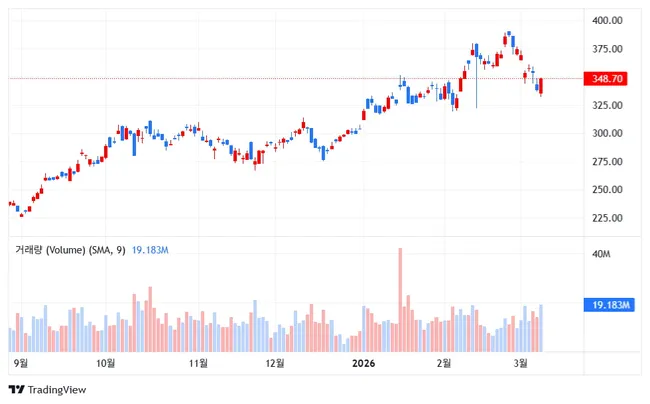Select the 2월 time axis label
650x404 pixels.
(443, 363)
